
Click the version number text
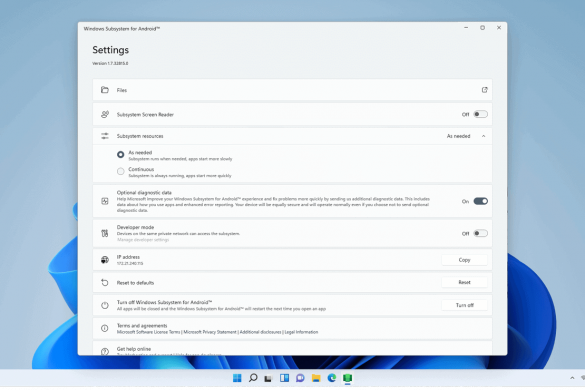110,63
